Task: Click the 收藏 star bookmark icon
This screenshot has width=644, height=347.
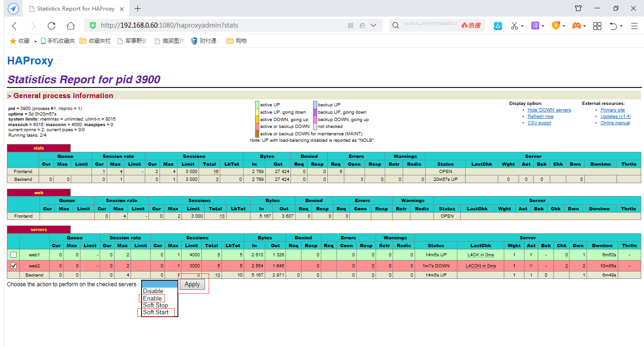Action: click(x=13, y=41)
